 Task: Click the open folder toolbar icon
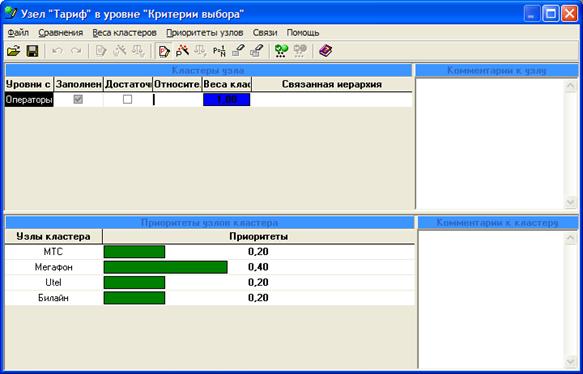pyautogui.click(x=13, y=51)
